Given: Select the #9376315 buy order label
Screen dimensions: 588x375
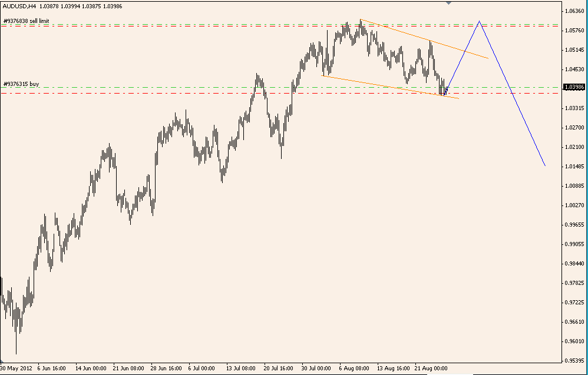Looking at the screenshot, I should click(21, 84).
